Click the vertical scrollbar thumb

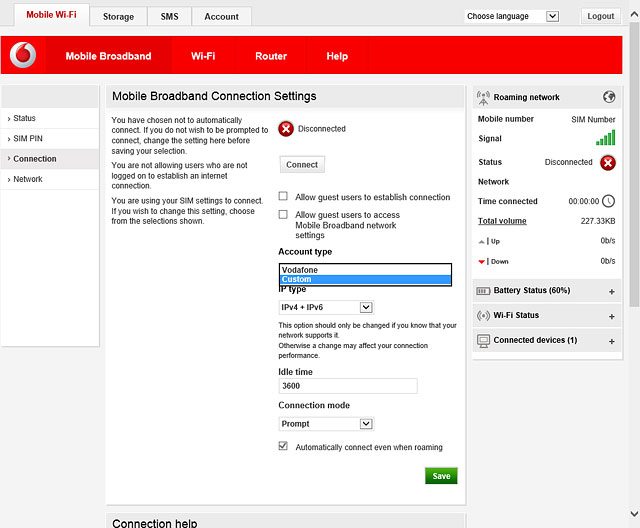(634, 164)
